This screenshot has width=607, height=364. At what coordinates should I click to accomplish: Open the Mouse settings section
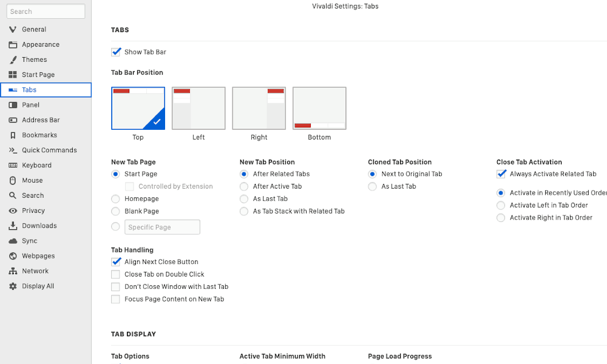(35, 180)
